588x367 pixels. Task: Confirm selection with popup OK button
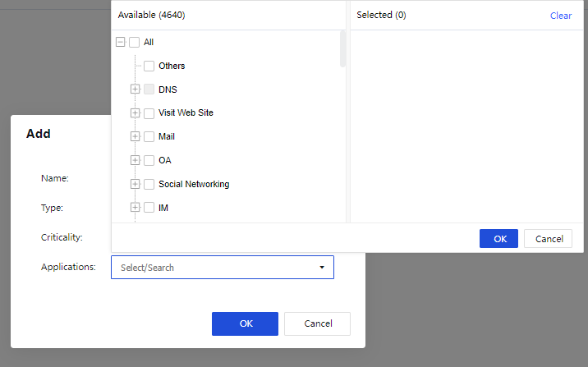pos(498,238)
